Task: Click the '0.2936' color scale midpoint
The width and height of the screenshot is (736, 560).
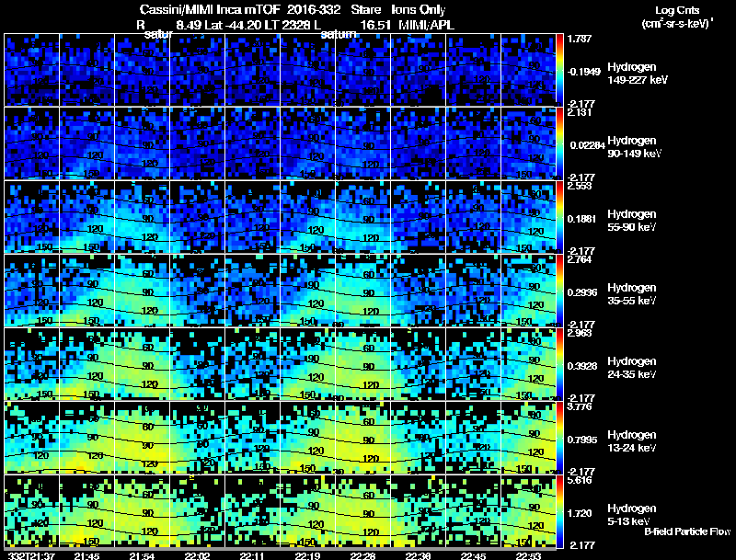Action: (582, 292)
